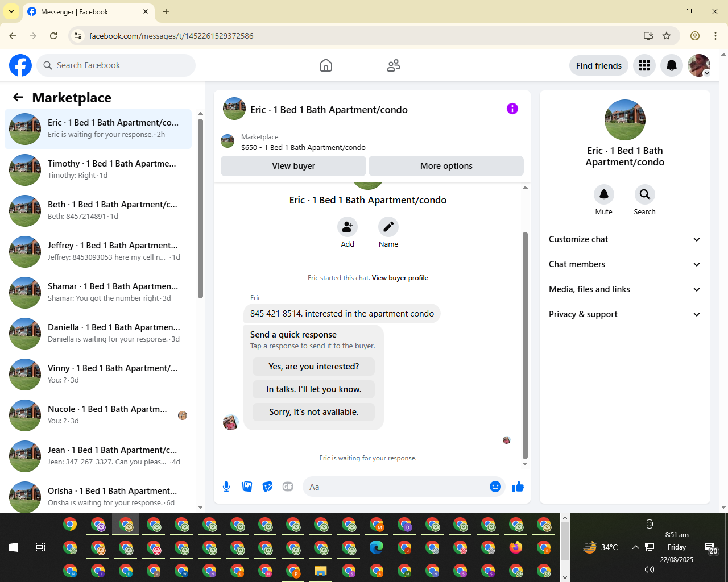Viewport: 728px width, 582px height.
Task: Expand Privacy & support section
Action: (625, 314)
